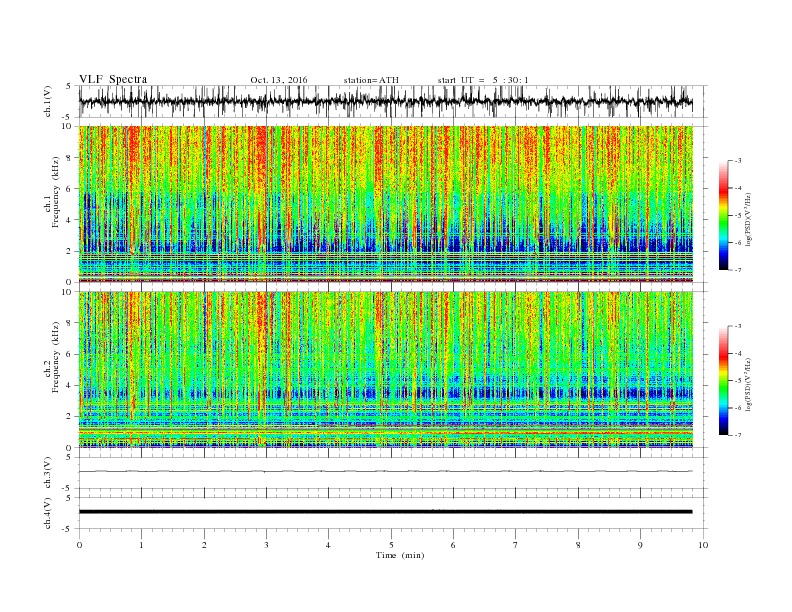Click the "5" minute tick label
Viewport: 792px width, 612px height.
click(391, 545)
